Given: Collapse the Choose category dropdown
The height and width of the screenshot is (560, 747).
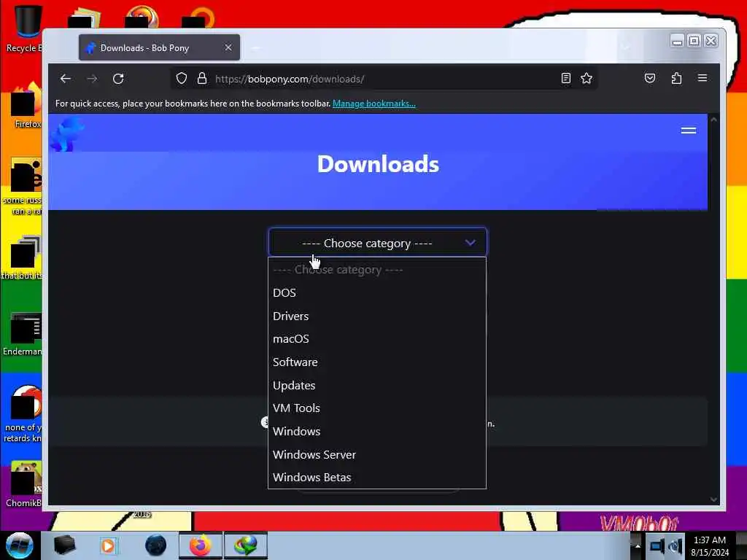Looking at the screenshot, I should (377, 243).
